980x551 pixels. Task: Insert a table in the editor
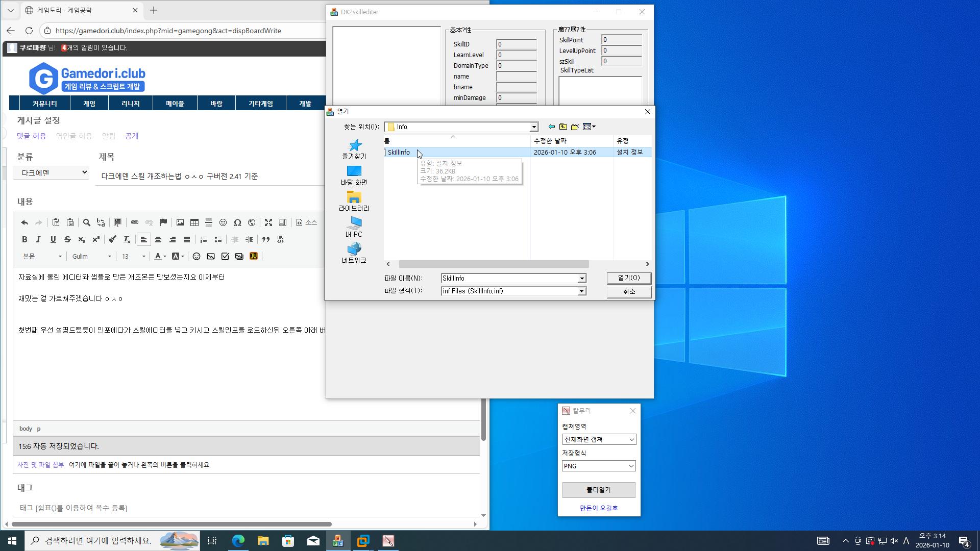coord(194,222)
